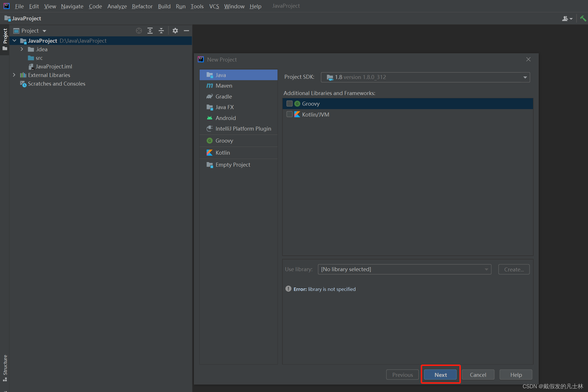The width and height of the screenshot is (588, 392).
Task: Click the green hammer Build icon
Action: tap(583, 18)
